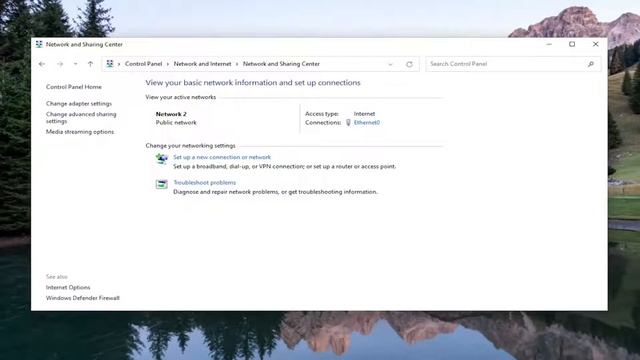Click the search magnifier icon
640x360 pixels.
coord(591,64)
